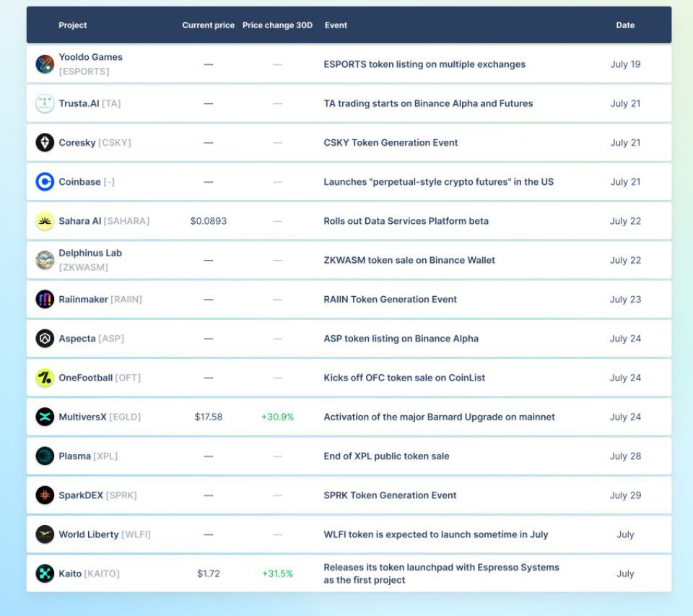Select the Coresky [CSKY] project name
Viewport: 693px width, 616px height.
click(95, 142)
